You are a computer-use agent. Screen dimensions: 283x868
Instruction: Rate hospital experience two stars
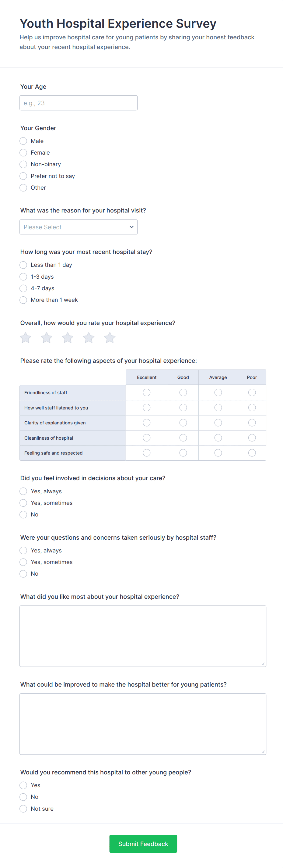(47, 338)
